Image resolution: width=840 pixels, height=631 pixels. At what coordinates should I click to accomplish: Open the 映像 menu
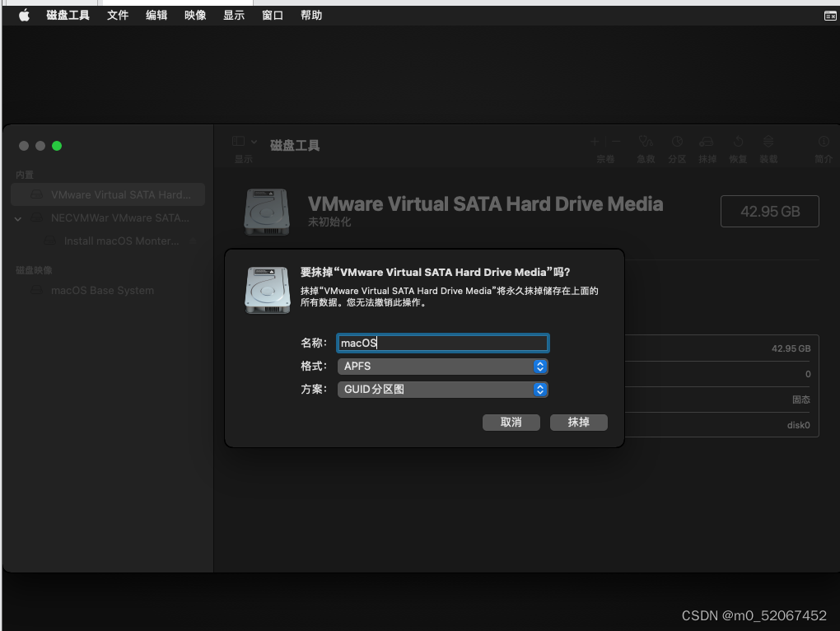pyautogui.click(x=195, y=15)
